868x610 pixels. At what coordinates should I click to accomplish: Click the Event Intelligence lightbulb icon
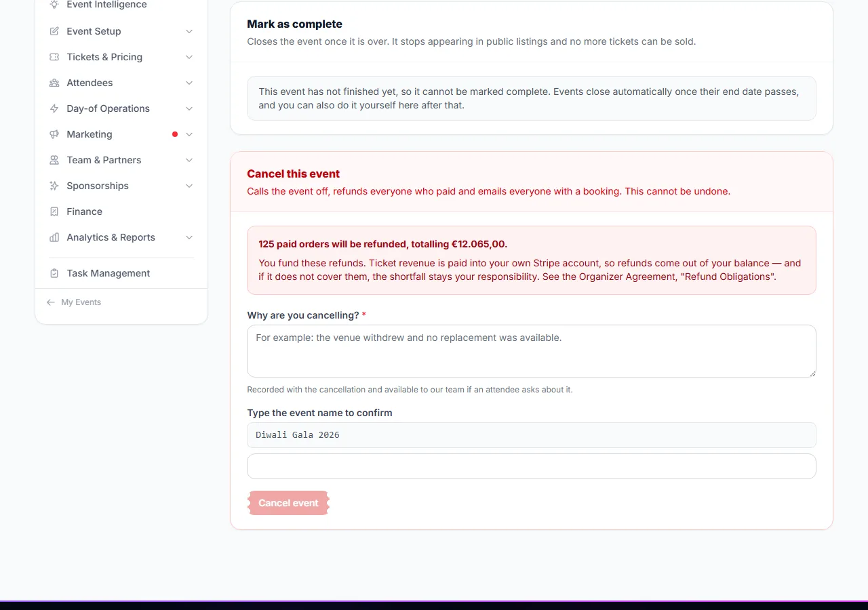point(54,5)
